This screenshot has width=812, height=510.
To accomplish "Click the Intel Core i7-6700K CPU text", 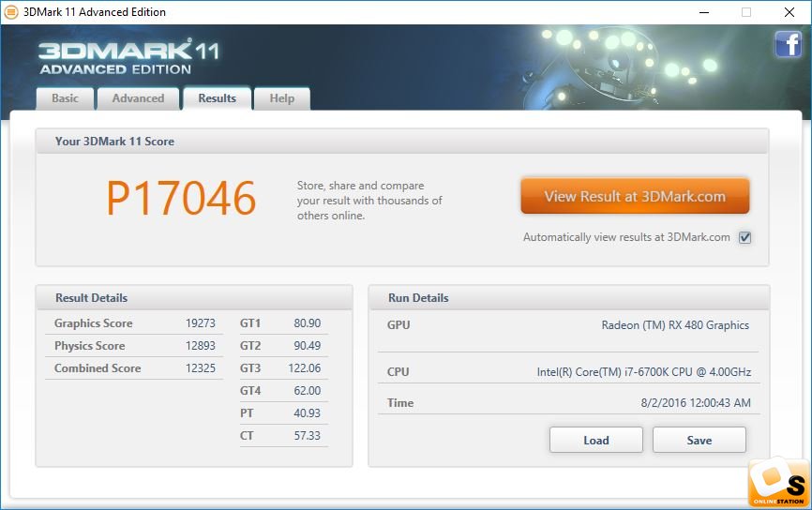I will (644, 372).
